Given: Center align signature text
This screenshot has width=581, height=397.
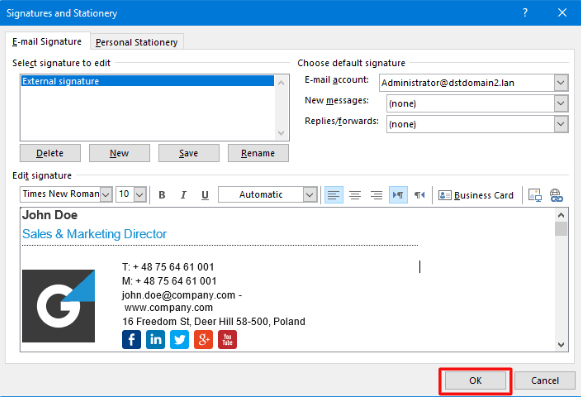Looking at the screenshot, I should click(355, 195).
